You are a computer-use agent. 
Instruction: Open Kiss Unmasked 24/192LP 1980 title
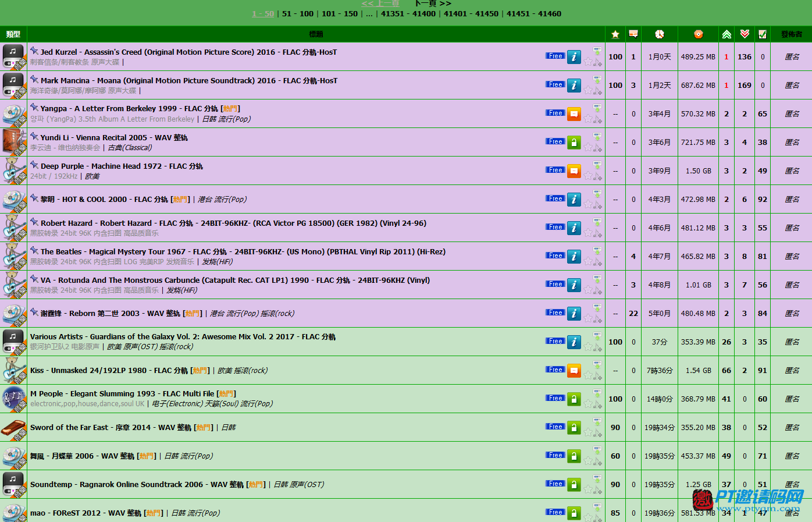tap(109, 370)
